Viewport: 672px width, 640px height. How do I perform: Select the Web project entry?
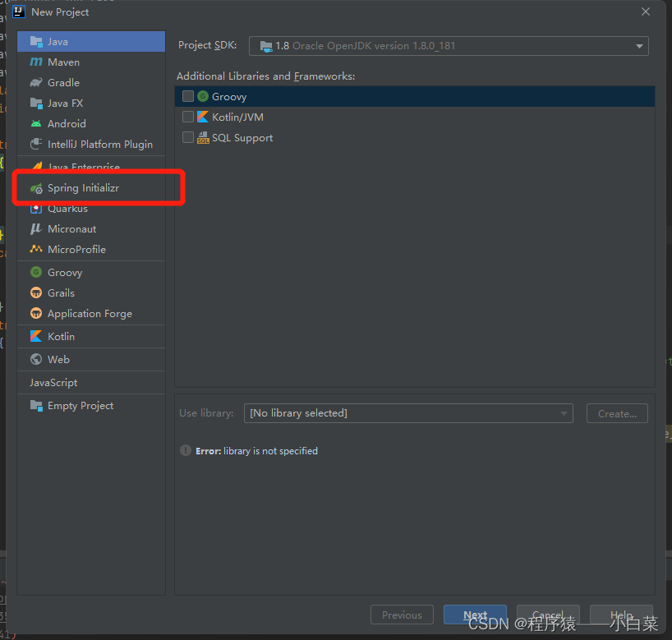pos(91,359)
